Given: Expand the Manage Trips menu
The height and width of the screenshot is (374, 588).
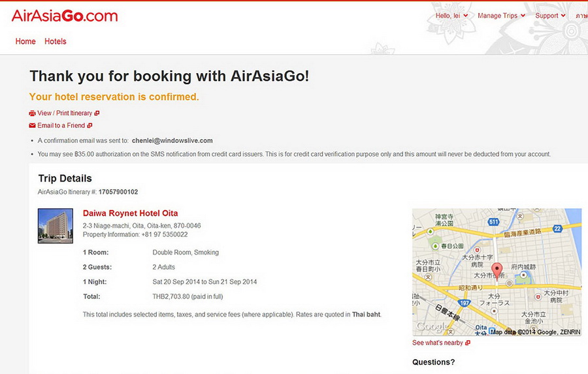Looking at the screenshot, I should point(501,16).
